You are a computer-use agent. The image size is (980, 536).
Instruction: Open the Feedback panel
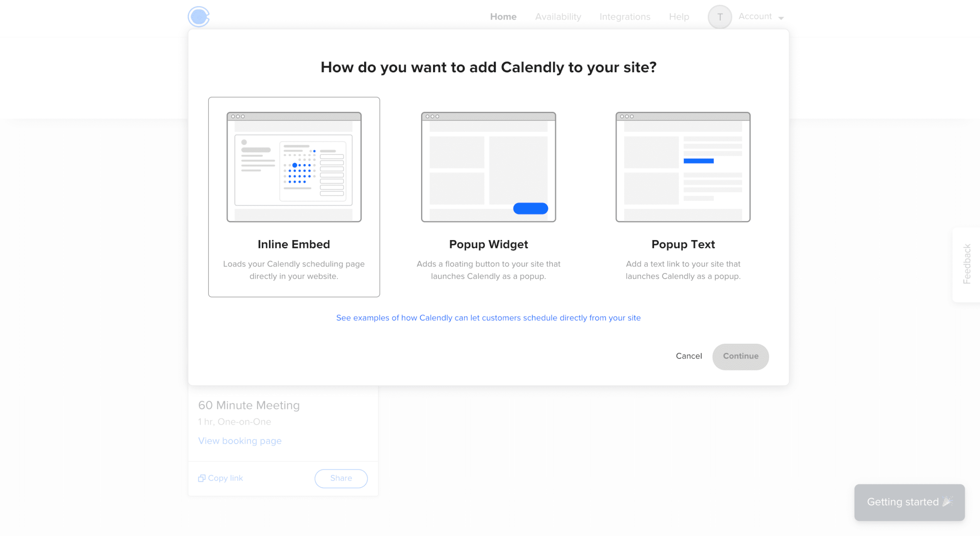(x=968, y=263)
